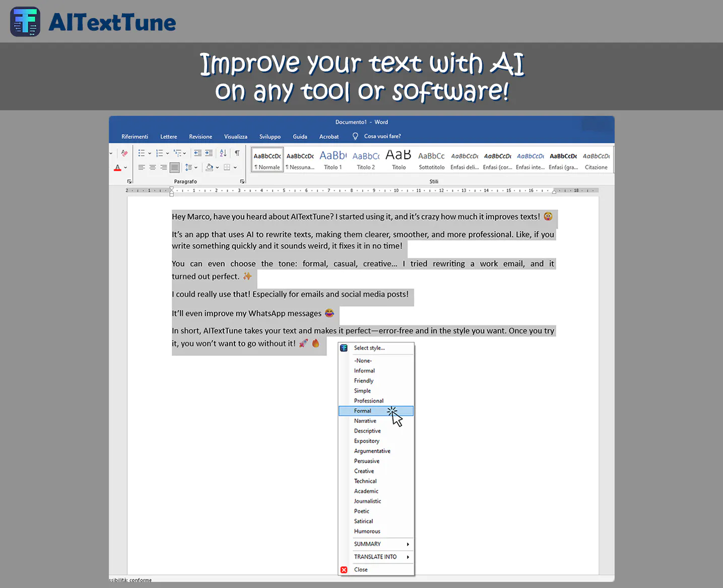723x588 pixels.
Task: Expand the SUMMARY submenu
Action: (376, 544)
